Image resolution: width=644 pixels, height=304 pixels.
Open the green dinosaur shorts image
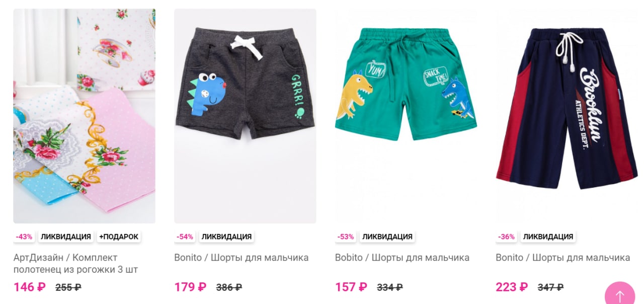pos(406,116)
